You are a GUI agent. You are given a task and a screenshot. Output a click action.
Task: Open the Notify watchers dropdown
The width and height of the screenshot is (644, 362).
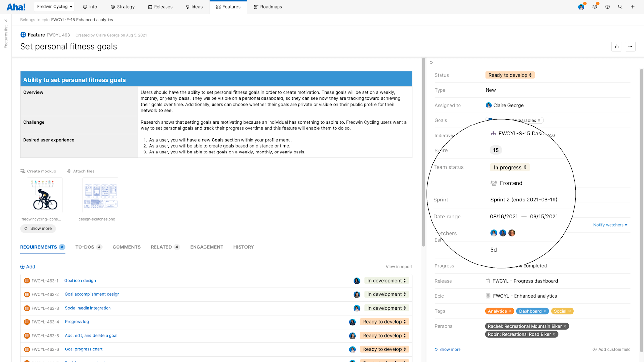610,225
